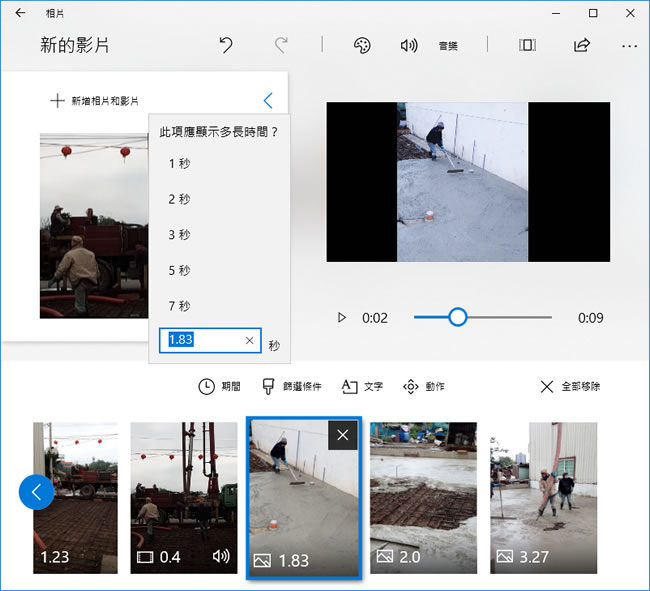The width and height of the screenshot is (650, 591).
Task: Select the 1 秒 duration option
Action: [x=179, y=164]
